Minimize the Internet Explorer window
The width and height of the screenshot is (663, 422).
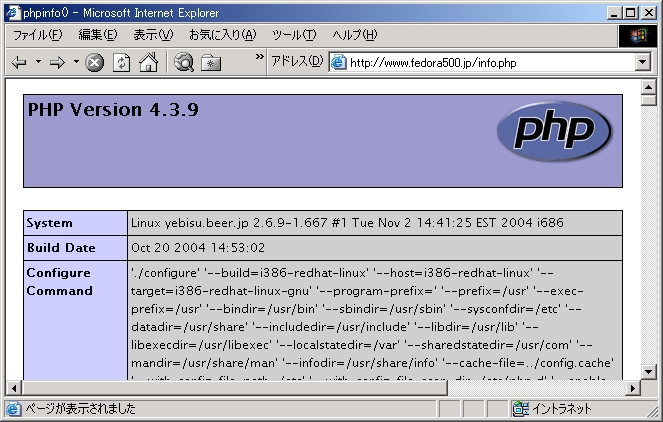point(614,13)
